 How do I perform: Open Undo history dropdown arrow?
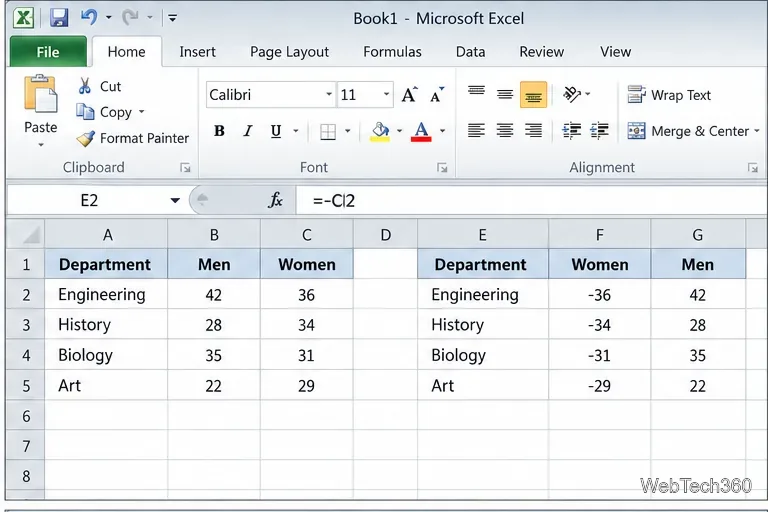point(109,18)
